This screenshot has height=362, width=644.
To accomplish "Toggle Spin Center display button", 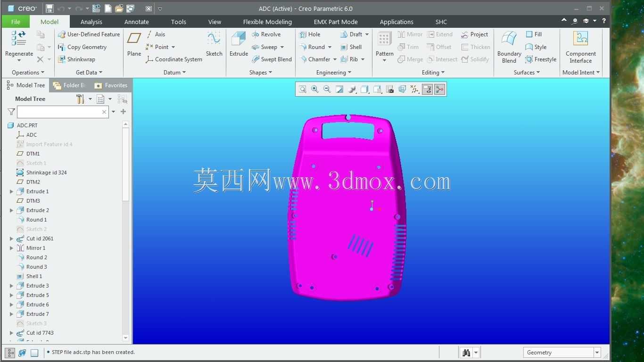I will coord(439,89).
